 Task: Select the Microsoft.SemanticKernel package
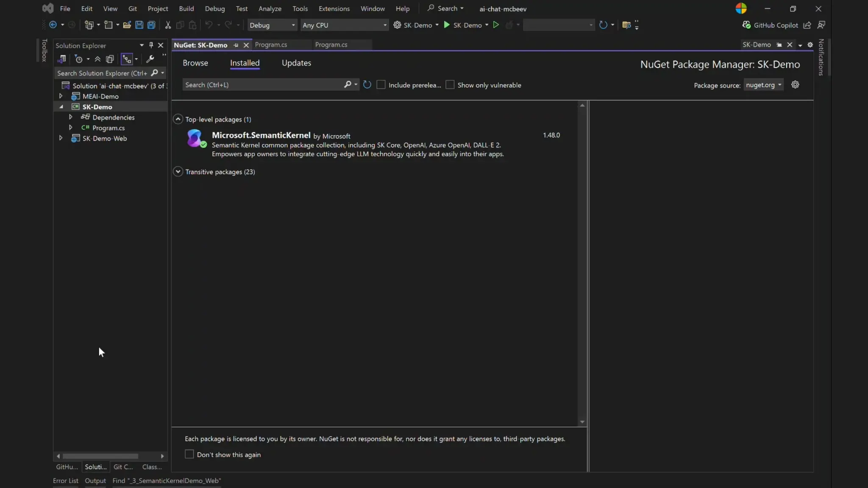pos(261,135)
